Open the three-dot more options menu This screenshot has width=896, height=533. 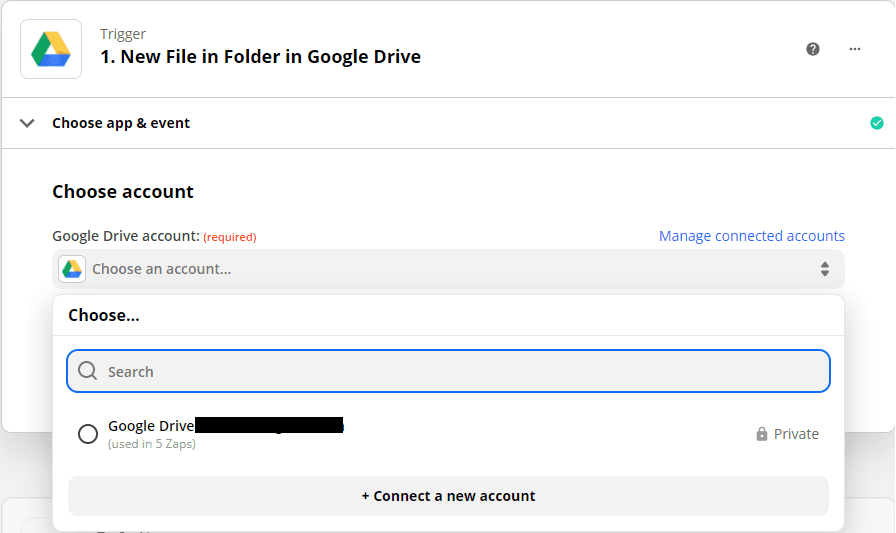coord(855,49)
